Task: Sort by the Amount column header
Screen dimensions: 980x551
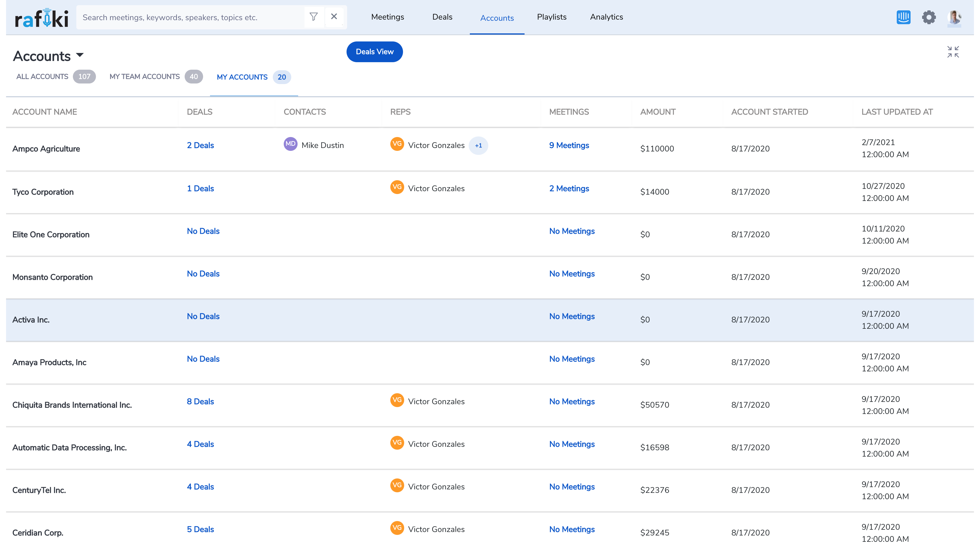Action: click(x=658, y=112)
